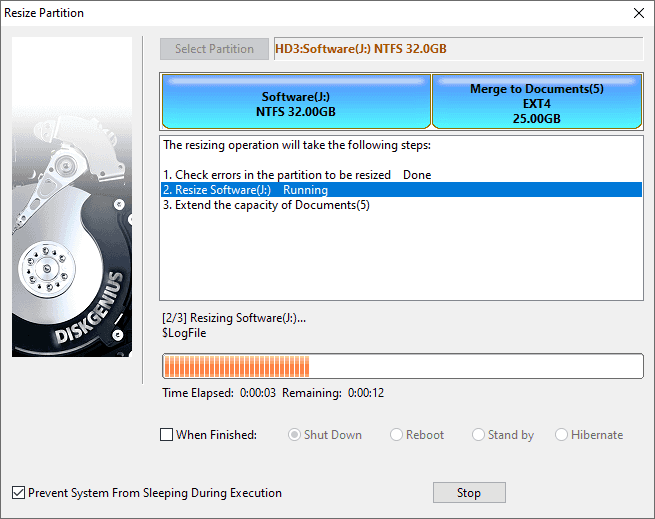Choose the Hibernate radio option

(x=561, y=435)
